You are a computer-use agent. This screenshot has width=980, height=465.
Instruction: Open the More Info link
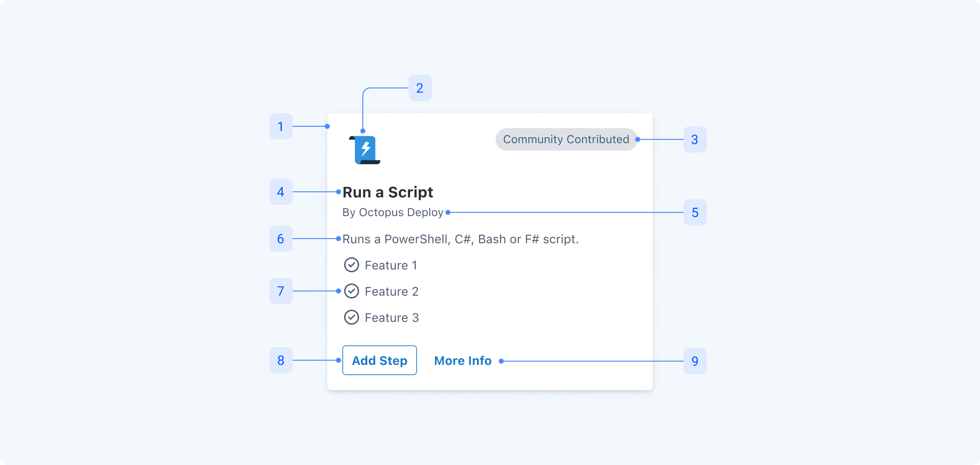(462, 361)
